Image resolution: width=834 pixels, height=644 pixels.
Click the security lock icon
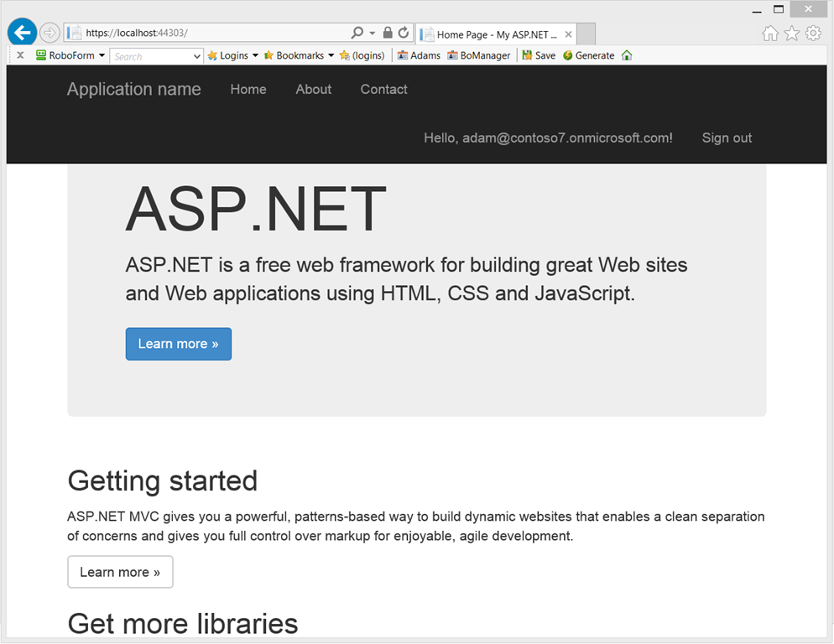[x=388, y=33]
